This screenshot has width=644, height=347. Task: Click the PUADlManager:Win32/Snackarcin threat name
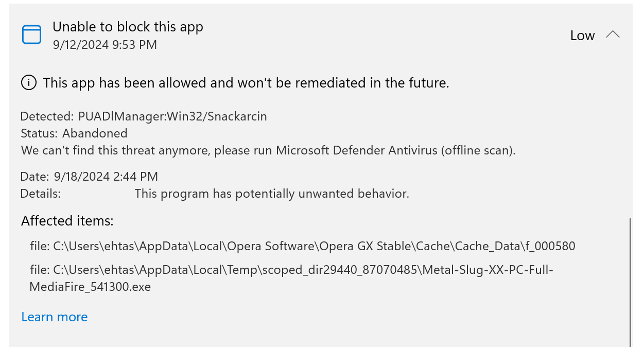(x=172, y=116)
